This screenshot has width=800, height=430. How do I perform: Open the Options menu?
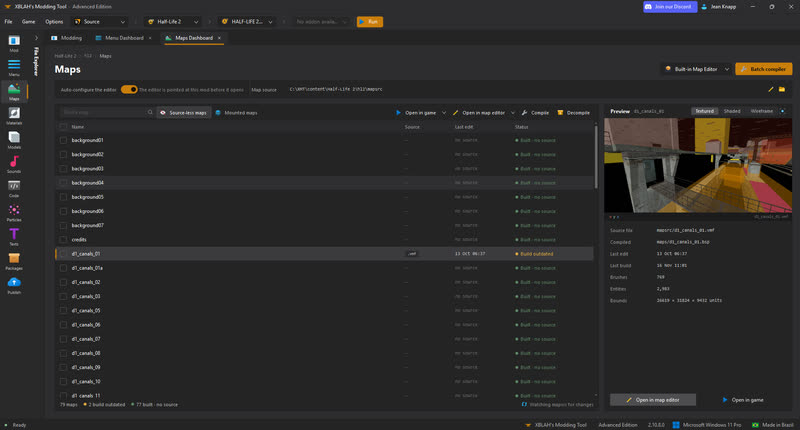[54, 22]
